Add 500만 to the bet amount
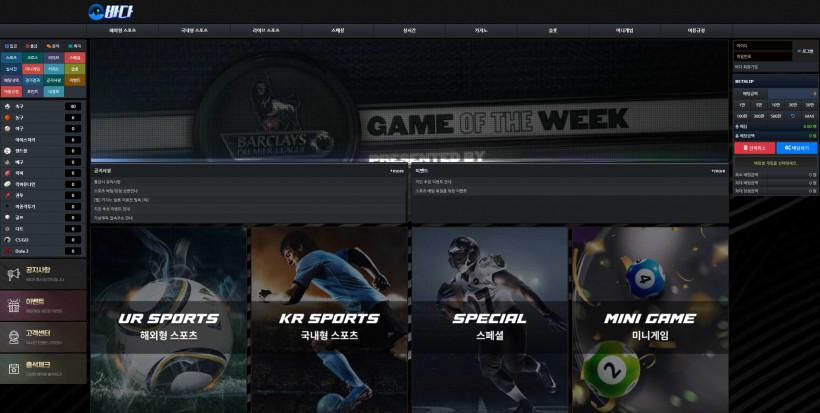This screenshot has height=413, width=820. click(776, 116)
